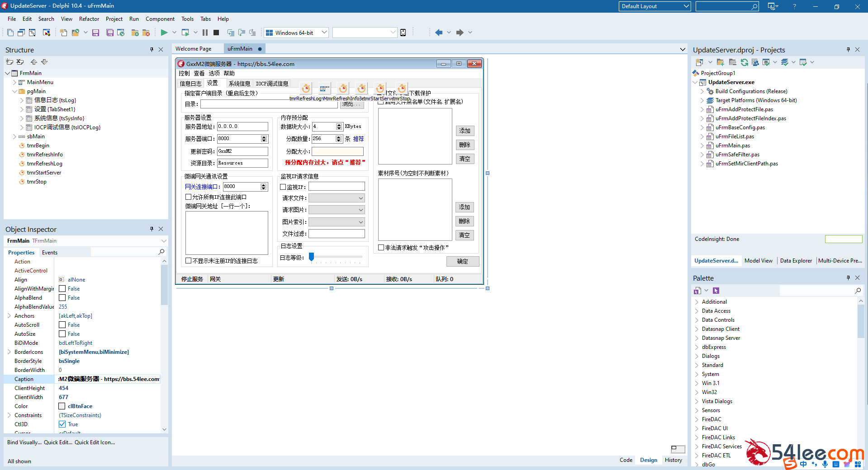Open the Windows 64-bit platform dropdown
The height and width of the screenshot is (470, 868).
(x=324, y=33)
